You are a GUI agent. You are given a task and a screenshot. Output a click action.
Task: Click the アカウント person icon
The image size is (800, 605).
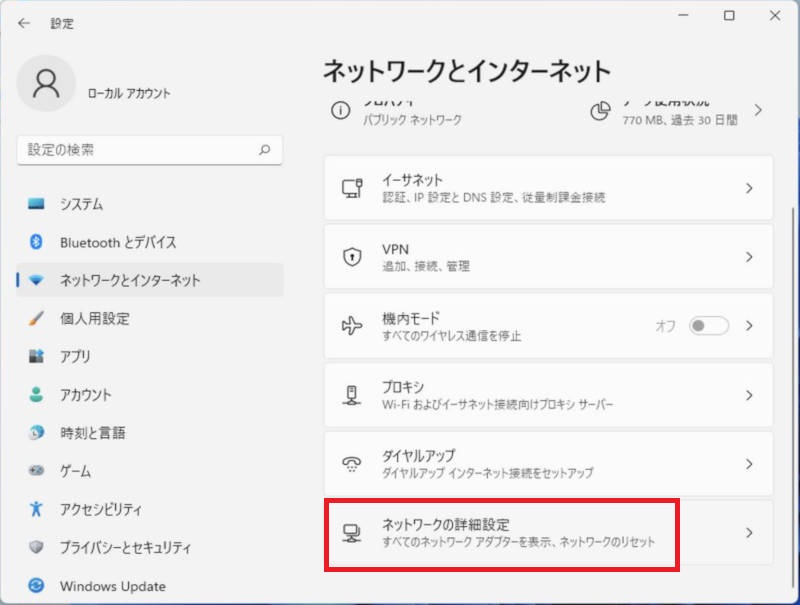tap(36, 394)
